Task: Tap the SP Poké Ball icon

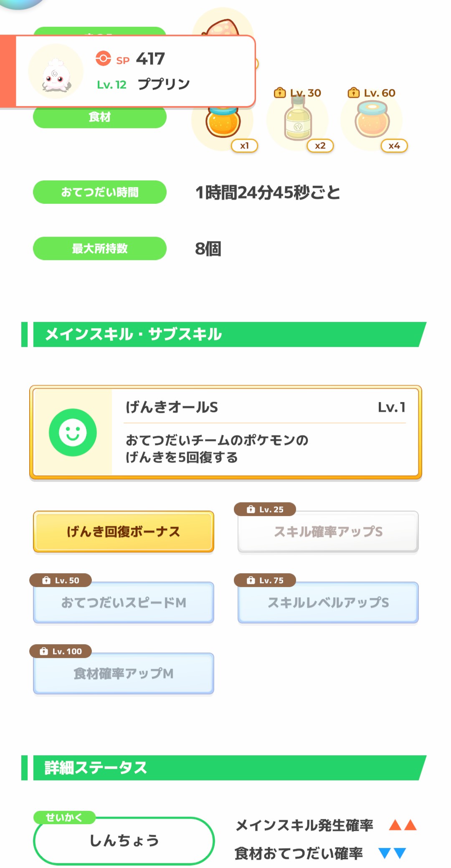Action: 103,59
